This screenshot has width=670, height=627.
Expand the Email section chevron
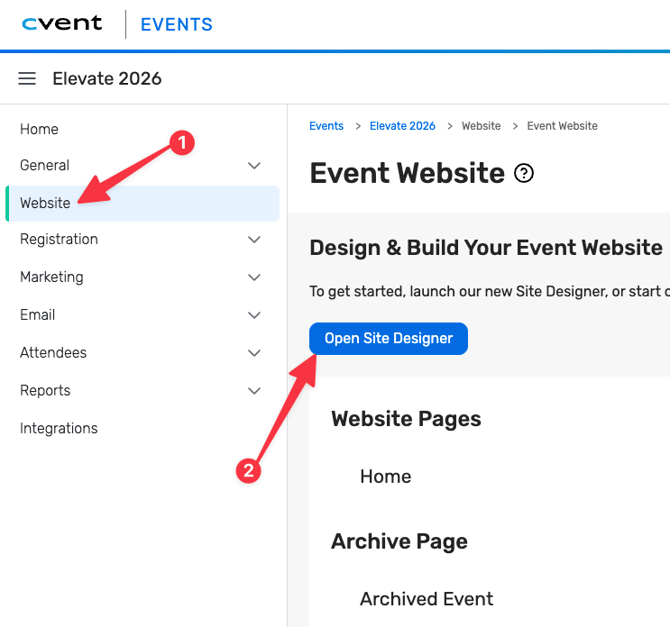[254, 315]
